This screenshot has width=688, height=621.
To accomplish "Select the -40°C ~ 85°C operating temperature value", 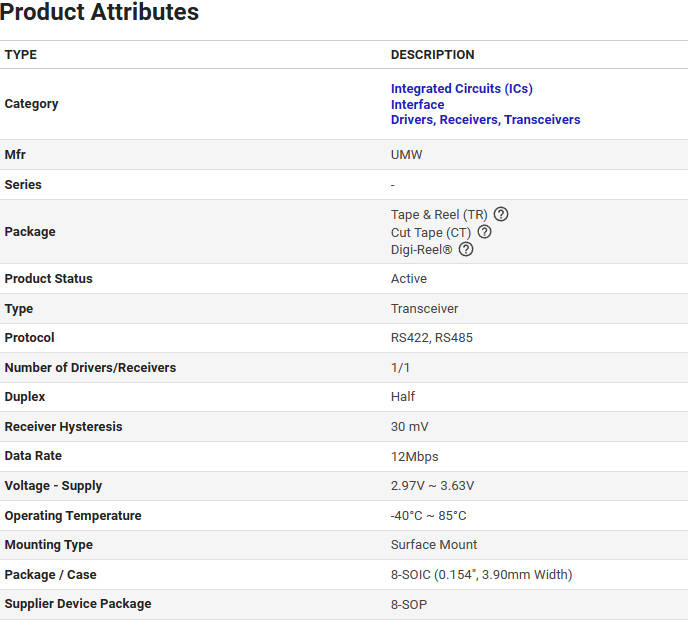I will click(428, 516).
